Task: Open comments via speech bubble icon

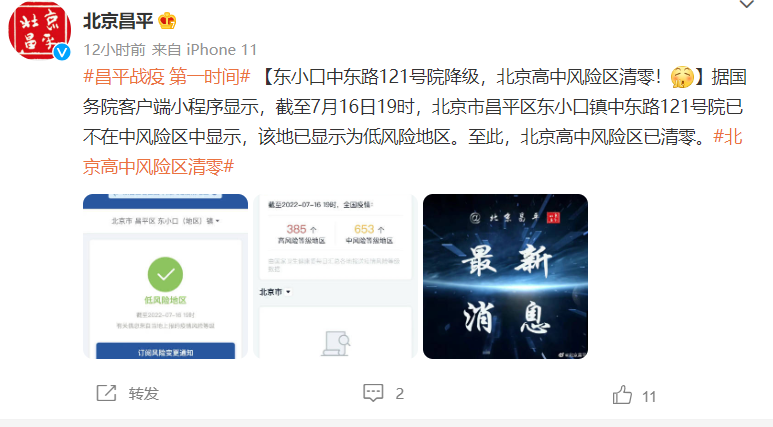Action: [x=373, y=393]
